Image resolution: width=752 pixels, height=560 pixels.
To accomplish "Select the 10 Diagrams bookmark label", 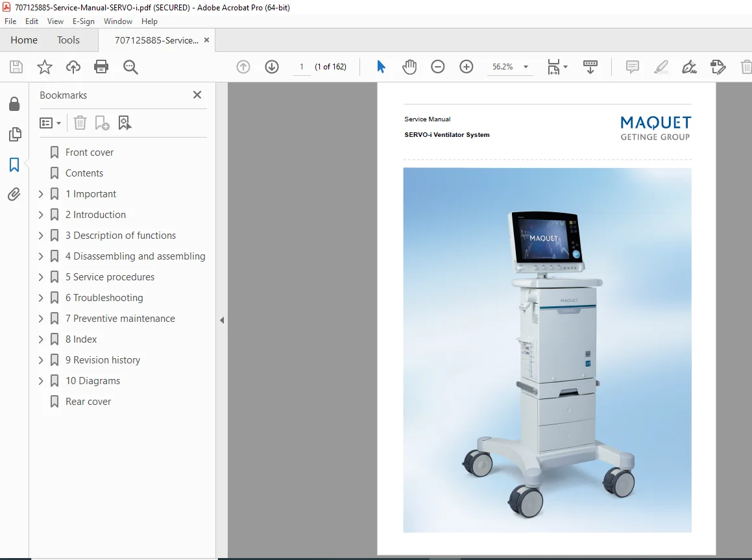I will [x=93, y=381].
